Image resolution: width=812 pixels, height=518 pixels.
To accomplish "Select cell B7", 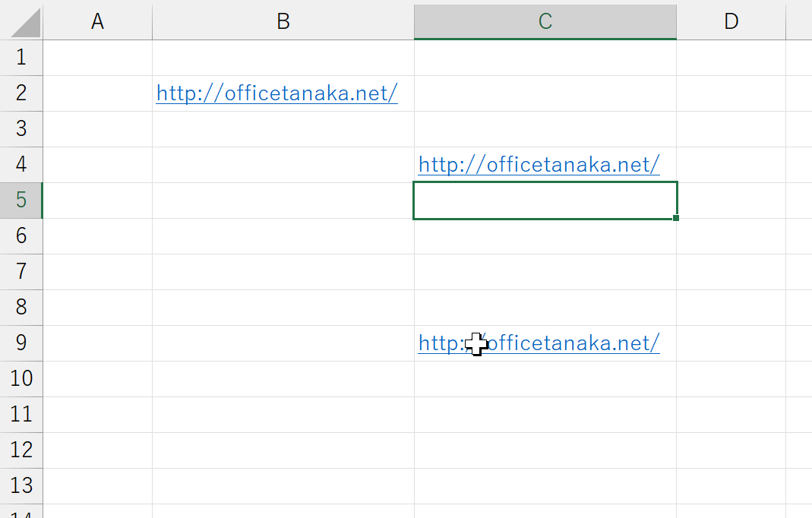I will coord(283,272).
